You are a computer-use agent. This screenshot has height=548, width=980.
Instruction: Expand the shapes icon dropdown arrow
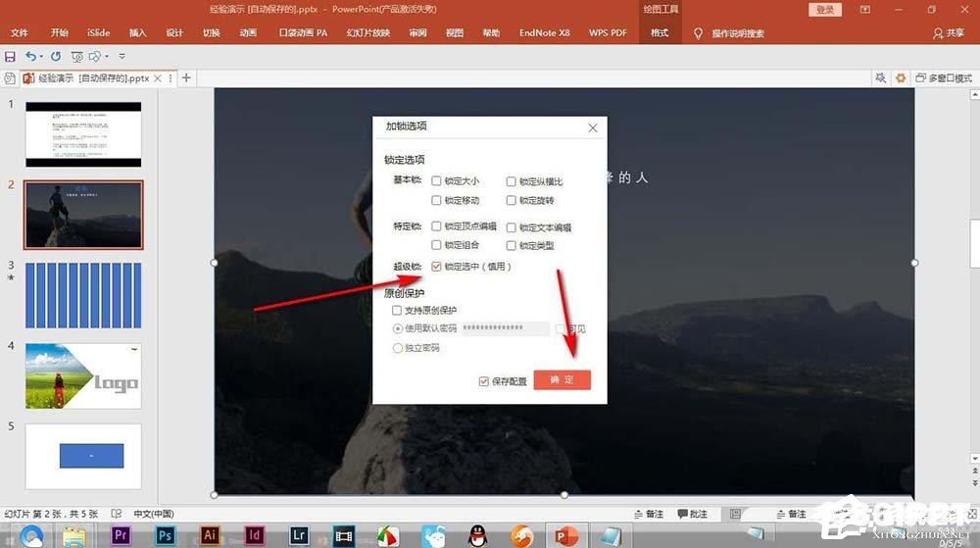click(x=107, y=56)
